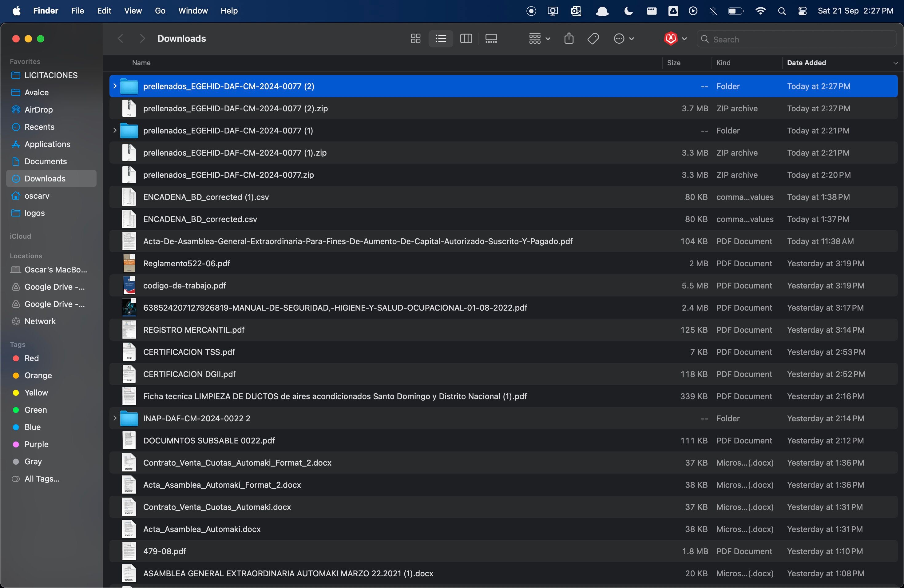The image size is (904, 588).
Task: Open Control Center in menu bar
Action: 803,11
